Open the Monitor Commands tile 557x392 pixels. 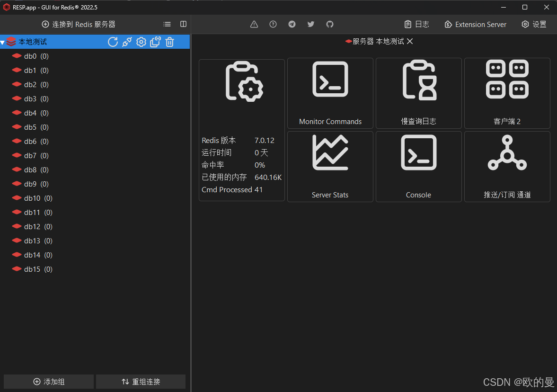click(x=330, y=93)
